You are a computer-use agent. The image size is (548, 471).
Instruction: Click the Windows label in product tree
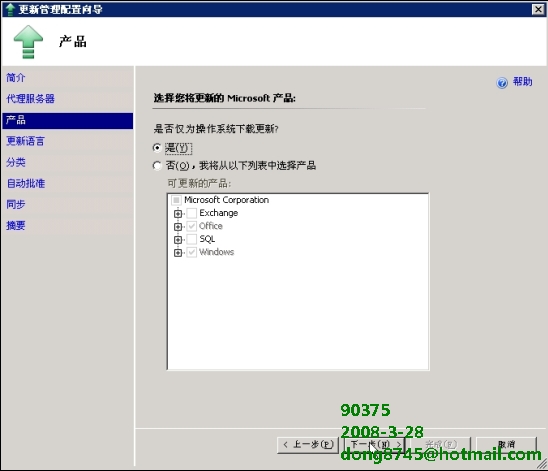(217, 252)
